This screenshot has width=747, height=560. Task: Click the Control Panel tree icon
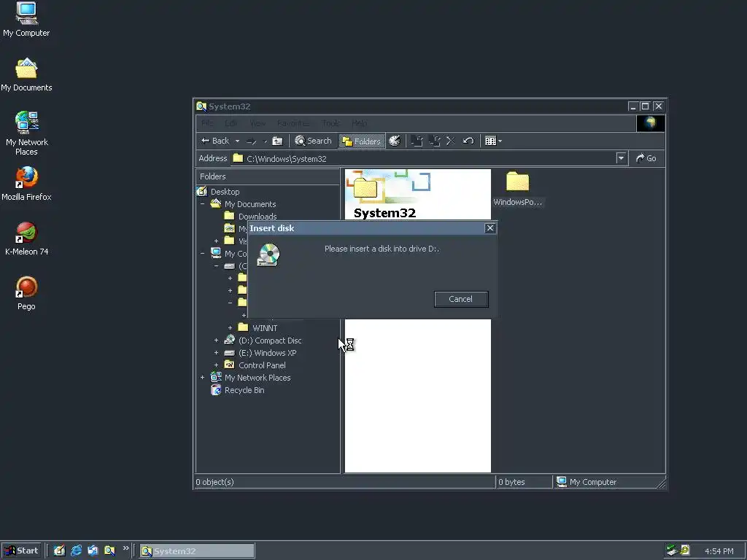tap(230, 365)
